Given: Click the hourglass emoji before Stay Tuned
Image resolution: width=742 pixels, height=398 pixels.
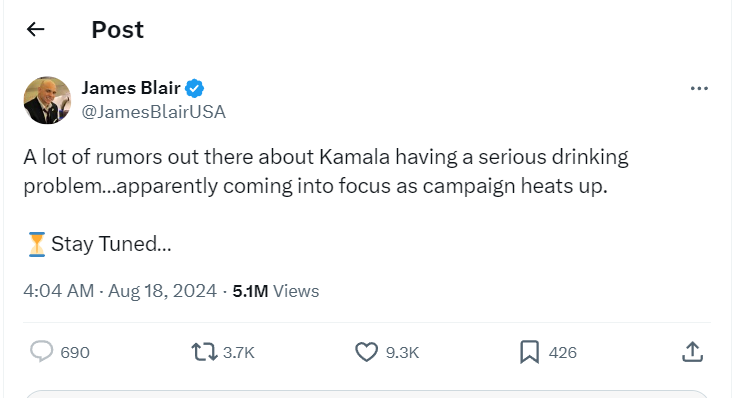Looking at the screenshot, I should 36,244.
